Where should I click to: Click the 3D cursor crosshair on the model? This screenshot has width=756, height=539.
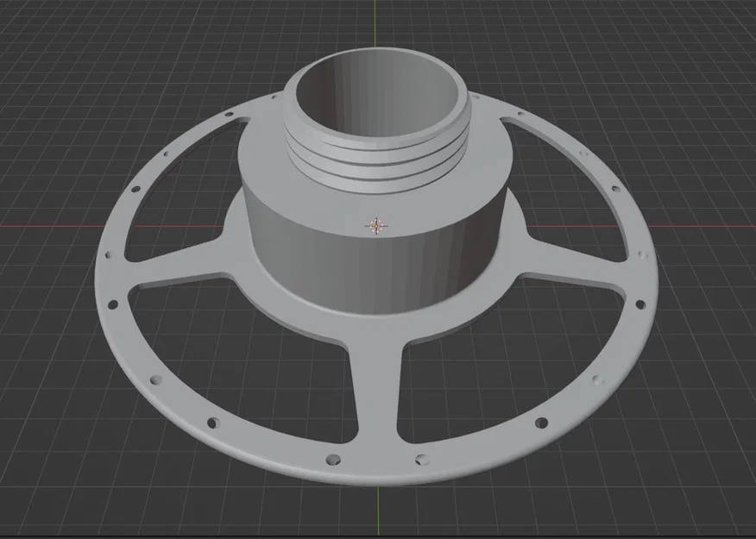[x=376, y=225]
